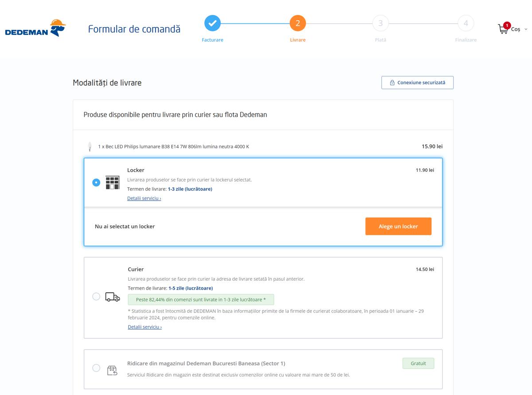Image resolution: width=532 pixels, height=395 pixels.
Task: Click the Facturare checkmark step circle
Action: [212, 23]
